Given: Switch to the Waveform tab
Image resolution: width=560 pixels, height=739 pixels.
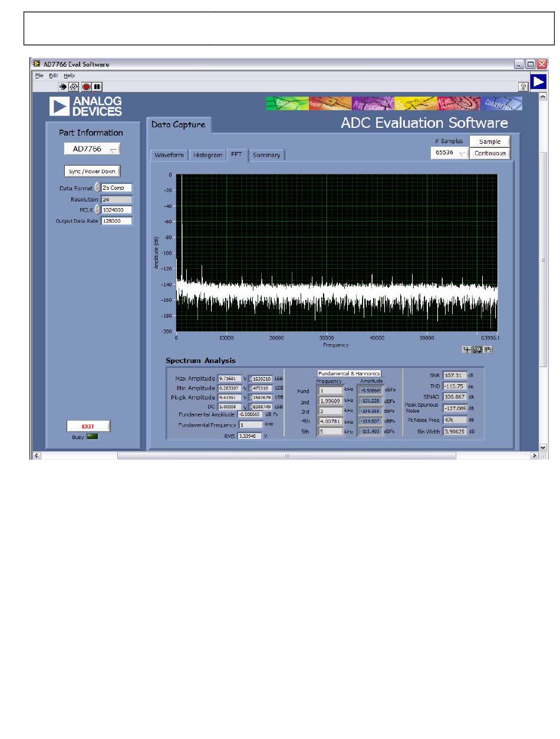Looking at the screenshot, I should [169, 155].
